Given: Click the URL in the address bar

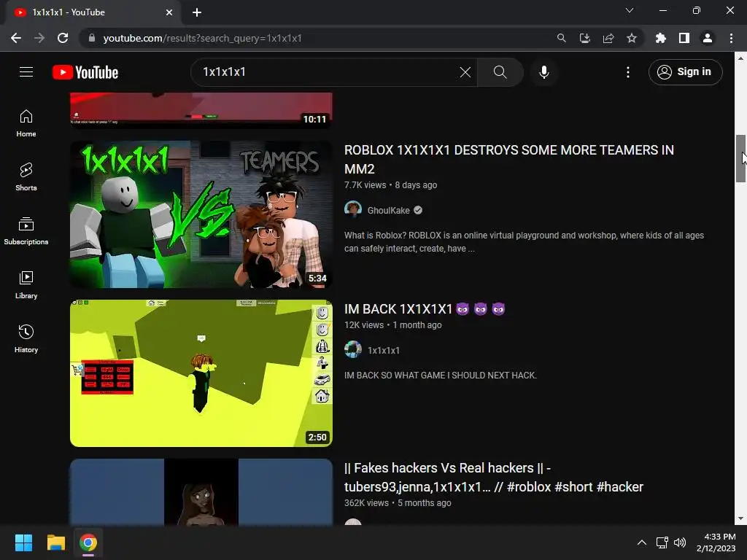Looking at the screenshot, I should [x=203, y=38].
